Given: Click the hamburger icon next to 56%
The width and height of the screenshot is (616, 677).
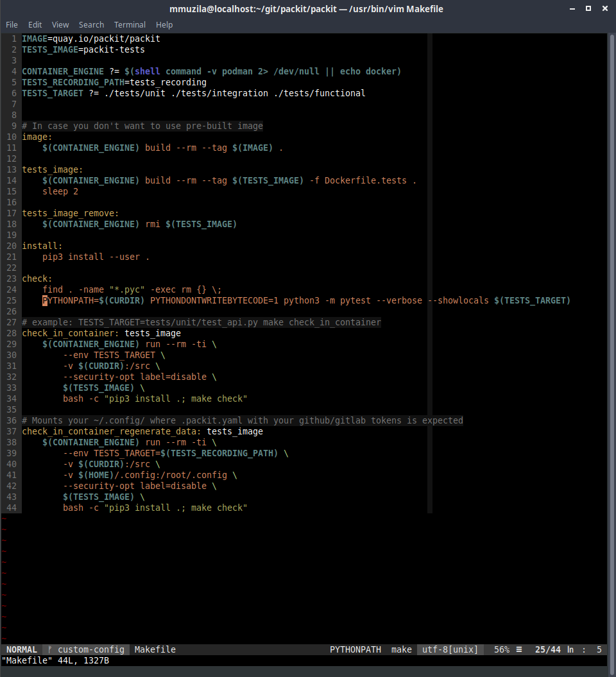Looking at the screenshot, I should click(518, 649).
